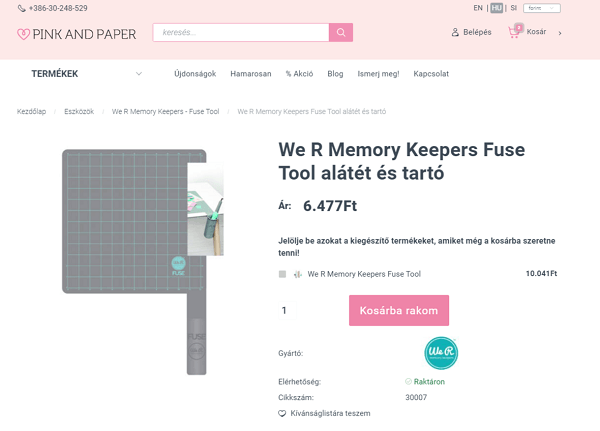The height and width of the screenshot is (431, 600).
Task: Open the % Akció menu item
Action: coord(299,74)
